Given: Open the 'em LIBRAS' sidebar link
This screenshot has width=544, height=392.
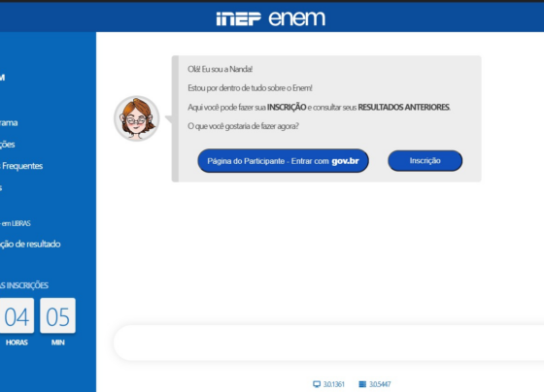Looking at the screenshot, I should tap(16, 223).
